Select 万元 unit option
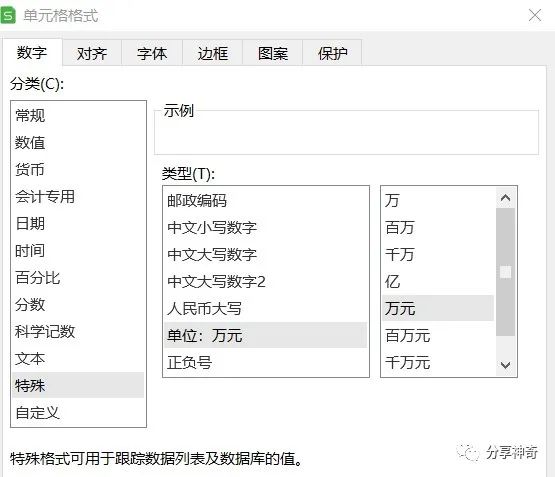Viewport: 555px width, 477px height. 438,308
